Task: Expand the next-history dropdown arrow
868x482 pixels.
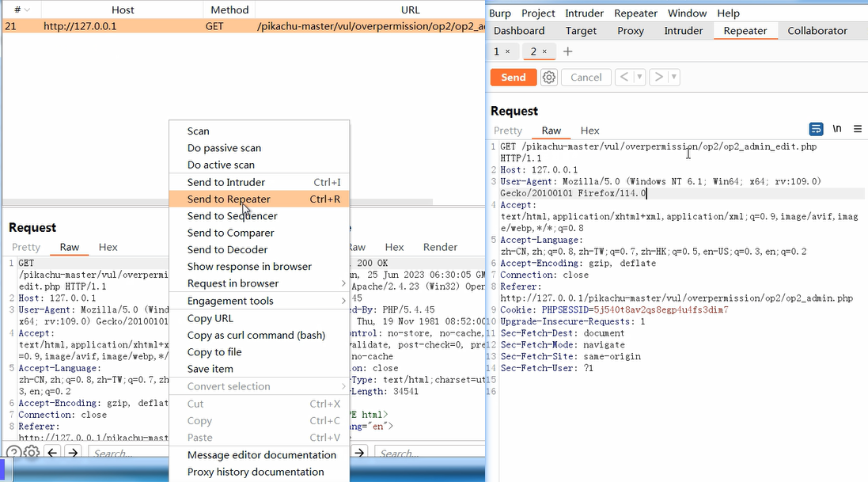Action: 673,77
